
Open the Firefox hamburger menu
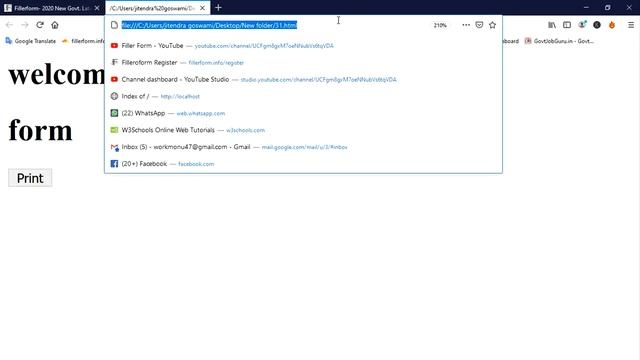(x=631, y=25)
